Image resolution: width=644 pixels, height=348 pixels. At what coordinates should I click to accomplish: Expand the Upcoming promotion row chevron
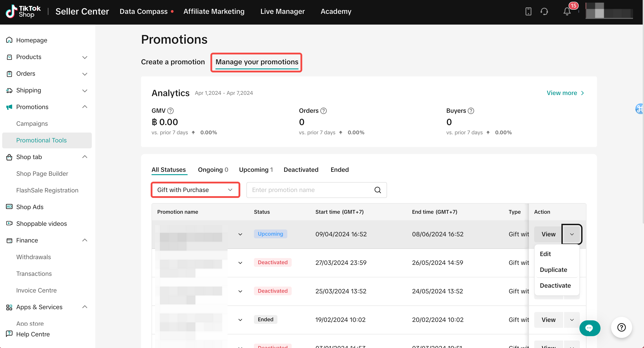point(240,234)
